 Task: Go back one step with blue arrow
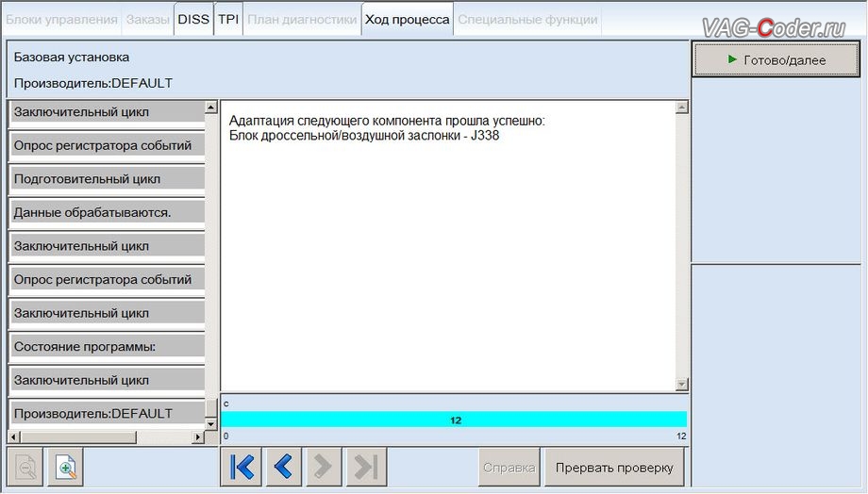[x=283, y=467]
